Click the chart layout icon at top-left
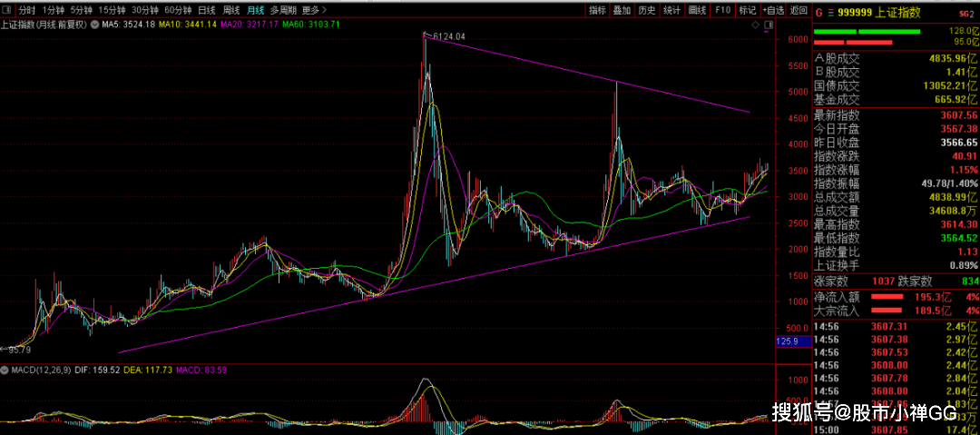 pos(8,10)
